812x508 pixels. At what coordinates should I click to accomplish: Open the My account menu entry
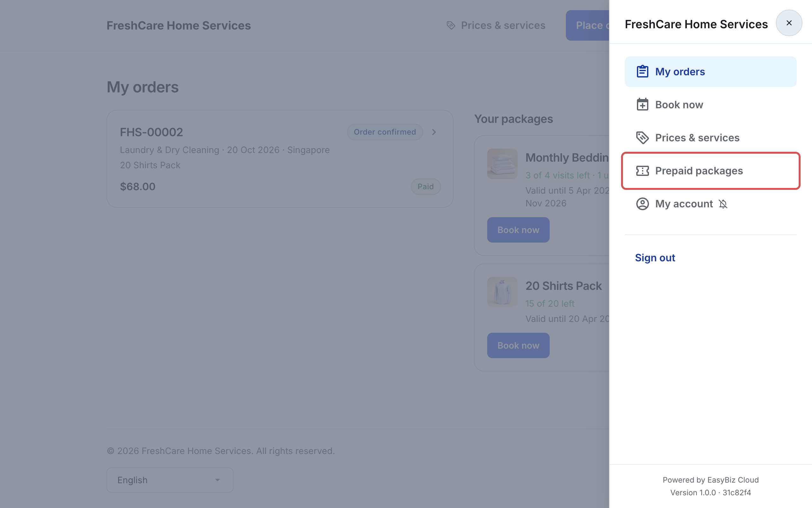pyautogui.click(x=710, y=204)
